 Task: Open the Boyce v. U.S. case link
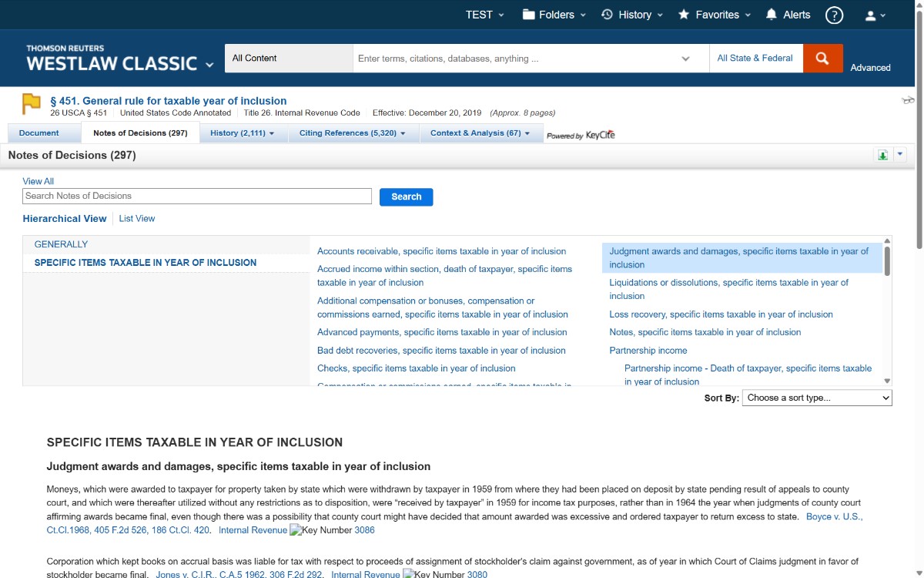click(834, 516)
